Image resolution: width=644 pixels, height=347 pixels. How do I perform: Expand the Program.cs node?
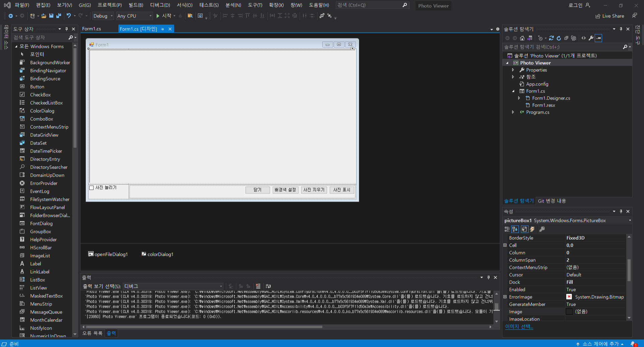click(x=513, y=112)
